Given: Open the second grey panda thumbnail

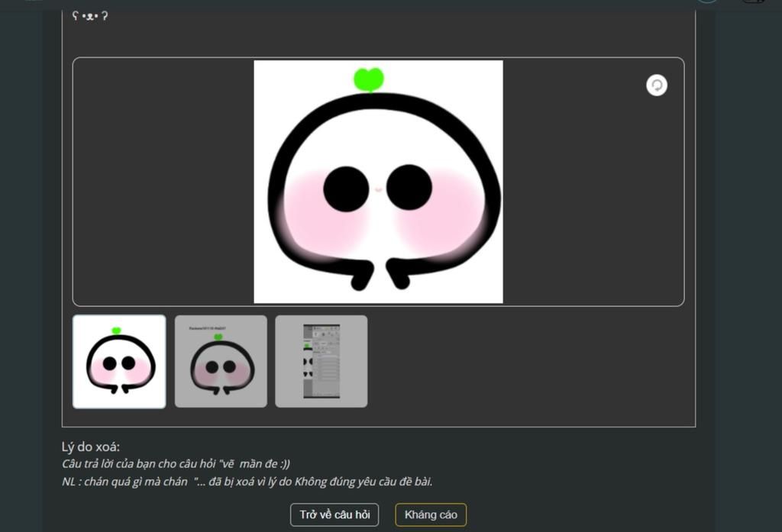Looking at the screenshot, I should pos(221,362).
